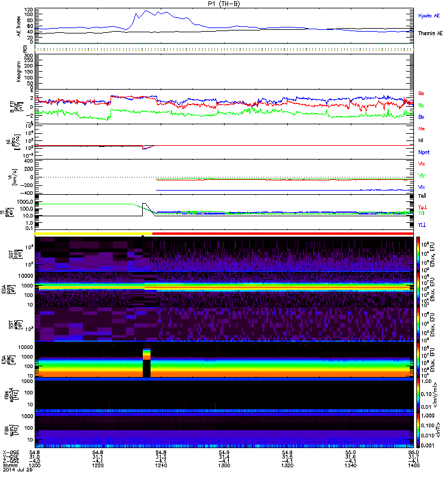This screenshot has height=478, width=448.
Task: Click the ESA electron panel color bar
Action: tap(418, 360)
